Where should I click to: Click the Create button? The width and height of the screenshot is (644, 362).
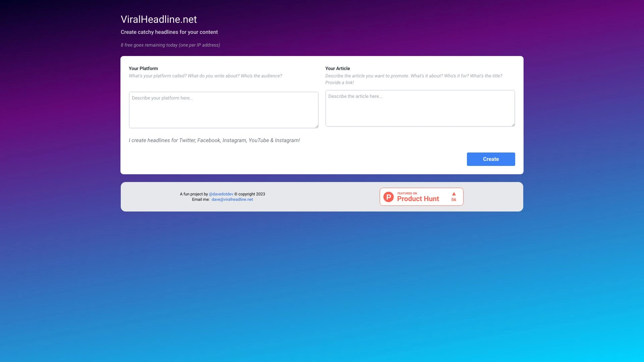point(491,159)
